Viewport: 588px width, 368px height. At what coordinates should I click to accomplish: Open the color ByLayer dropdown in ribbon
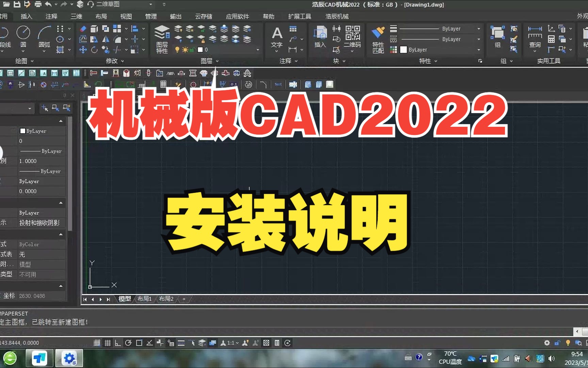click(479, 50)
